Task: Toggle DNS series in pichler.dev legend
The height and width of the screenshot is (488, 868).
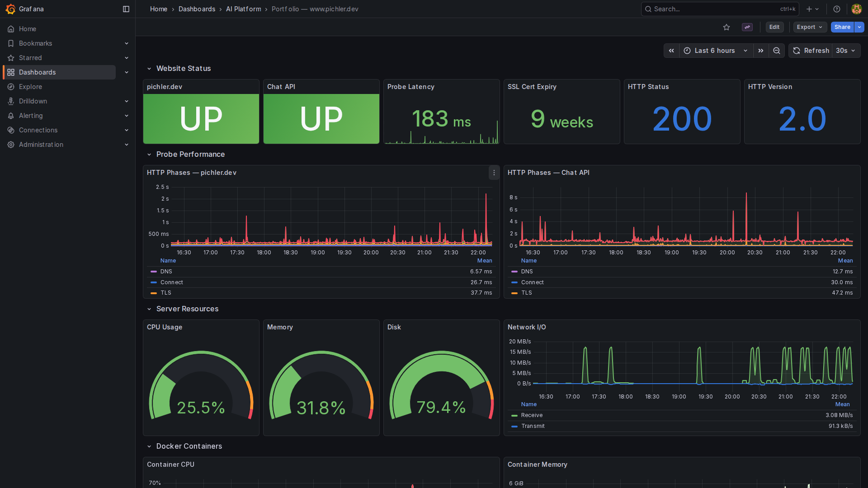Action: click(166, 272)
